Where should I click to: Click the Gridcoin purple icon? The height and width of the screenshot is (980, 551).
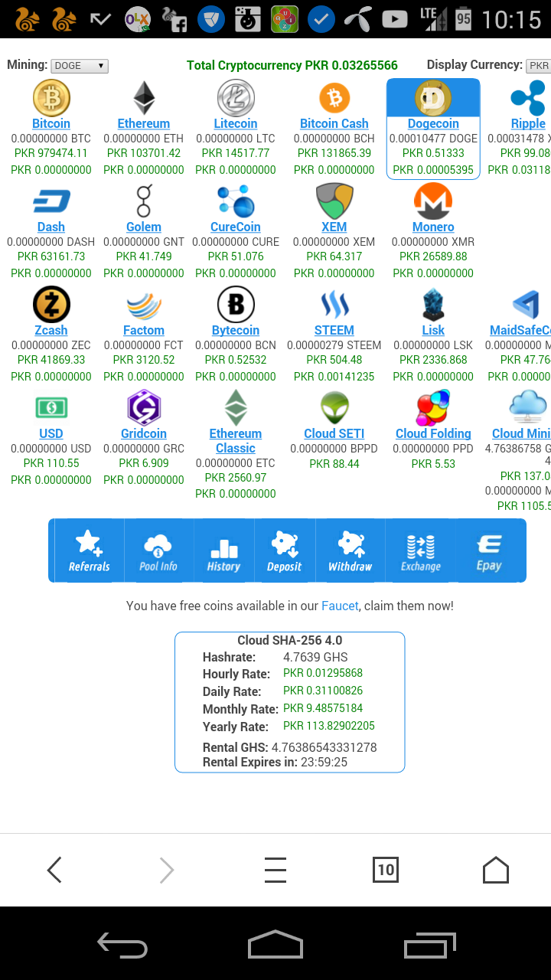pyautogui.click(x=144, y=407)
